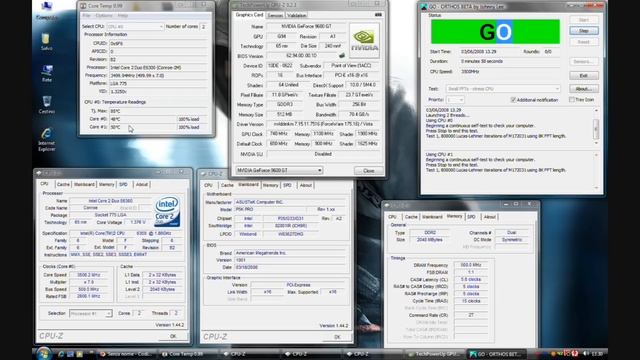This screenshot has height=360, width=640.
Task: Open Mainboard tab in CPU-Z processor window
Action: (x=84, y=184)
